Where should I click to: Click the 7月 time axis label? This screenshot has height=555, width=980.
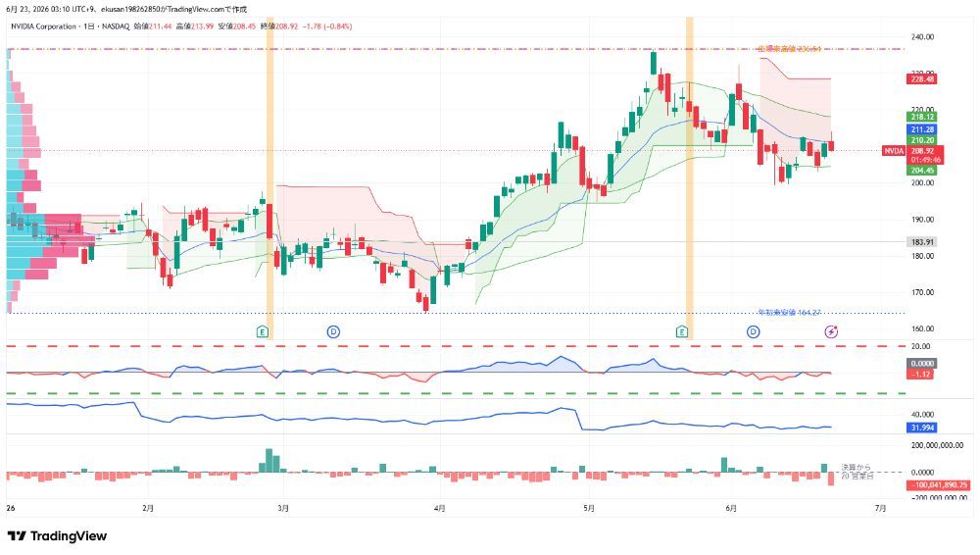coord(880,509)
